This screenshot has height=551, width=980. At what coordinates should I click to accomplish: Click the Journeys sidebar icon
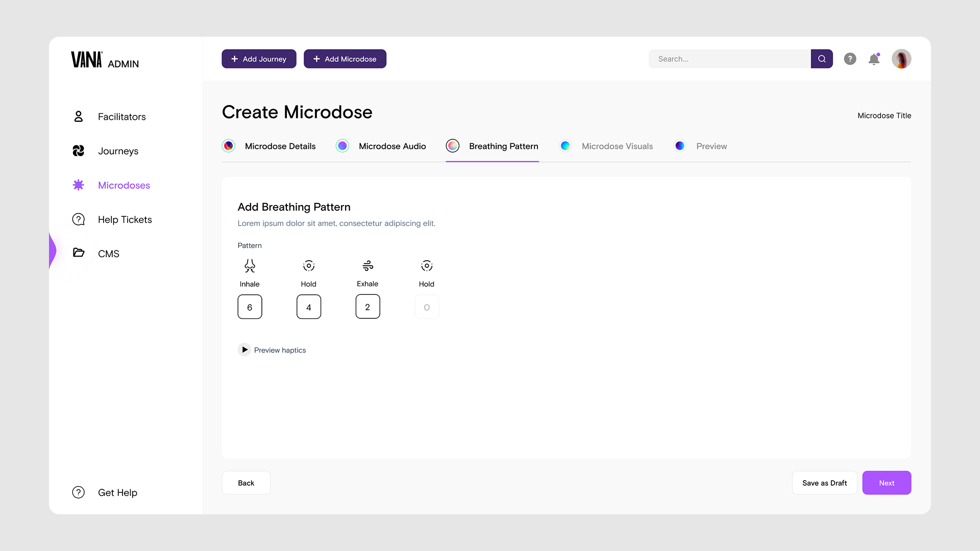[x=78, y=151]
